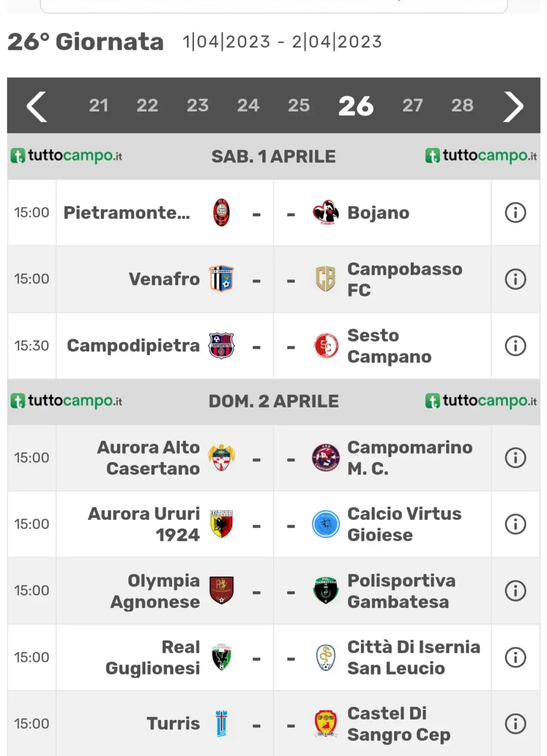Open info icon for Venafro match

tap(515, 279)
